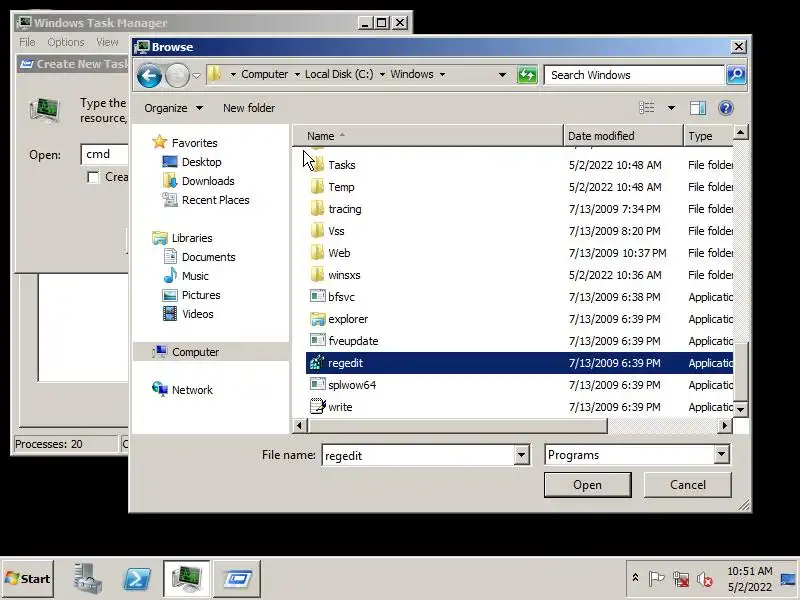Image resolution: width=800 pixels, height=600 pixels.
Task: Click the network tray icon
Action: [681, 579]
